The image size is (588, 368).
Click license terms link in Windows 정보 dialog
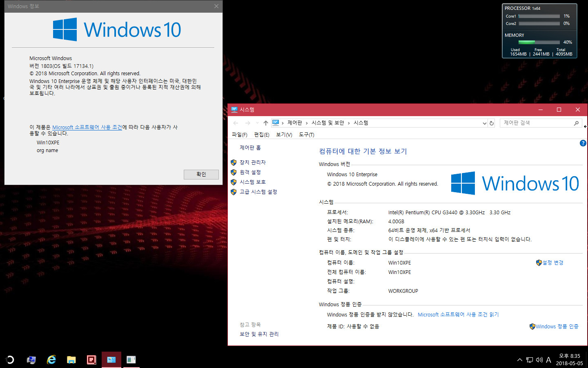point(87,127)
